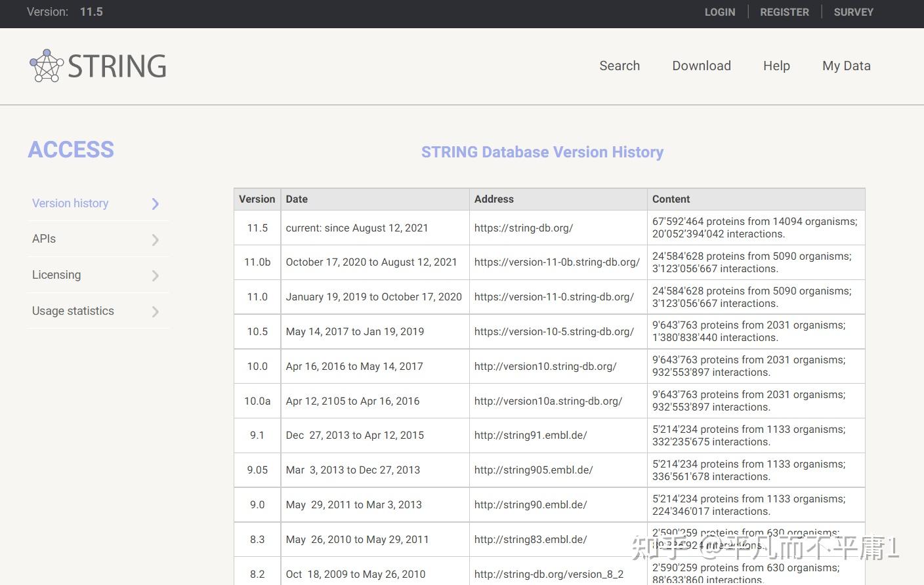The image size is (924, 585).
Task: Select Version history in sidebar
Action: [70, 203]
